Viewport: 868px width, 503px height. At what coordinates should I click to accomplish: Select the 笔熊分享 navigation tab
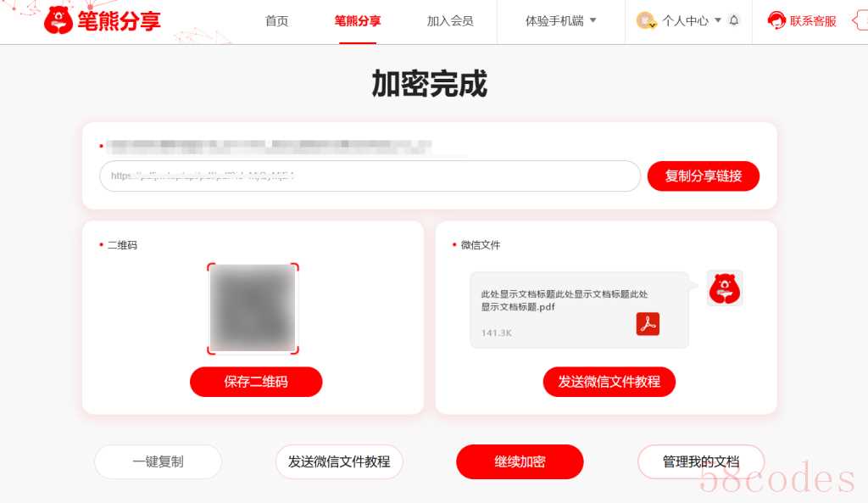pyautogui.click(x=358, y=21)
